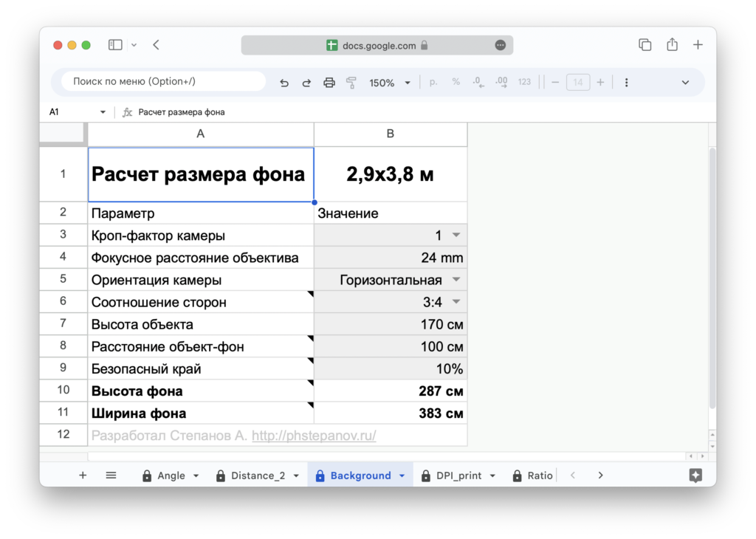The width and height of the screenshot is (756, 539).
Task: Select the result cell '287 см'
Action: coord(391,391)
